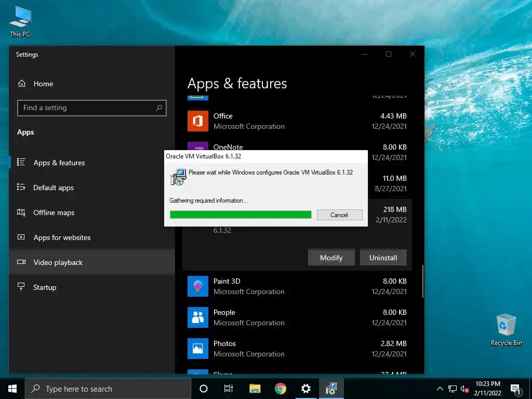Click the Office app icon
The height and width of the screenshot is (399, 532).
198,121
